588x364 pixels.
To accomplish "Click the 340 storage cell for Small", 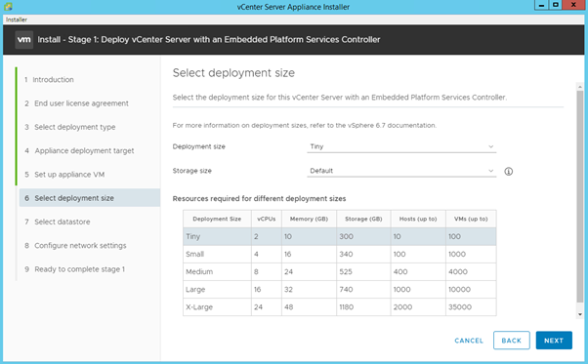I will pyautogui.click(x=363, y=254).
